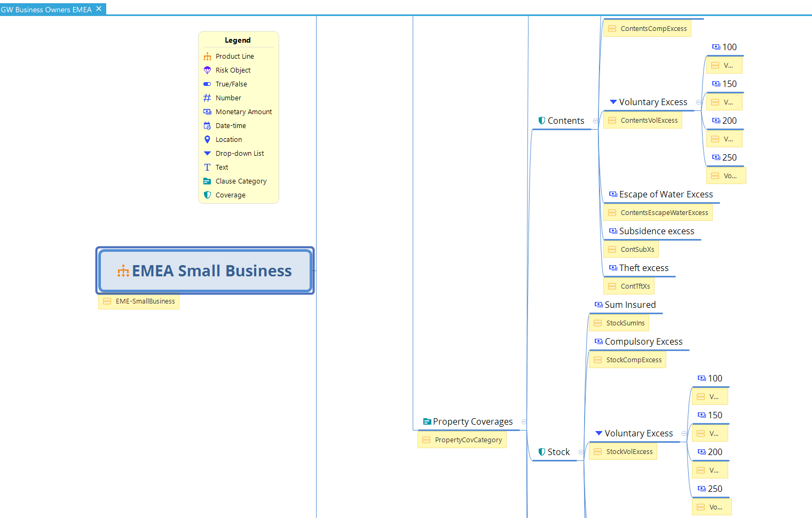This screenshot has height=518, width=812.
Task: Select the EMEA Small Business root node
Action: 205,271
